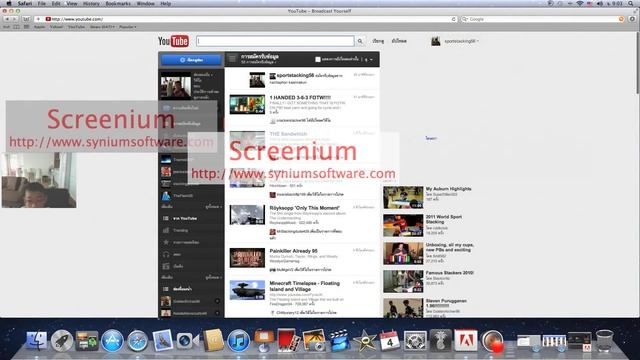This screenshot has width=640, height=360.
Task: Open the History menu
Action: [x=91, y=3]
